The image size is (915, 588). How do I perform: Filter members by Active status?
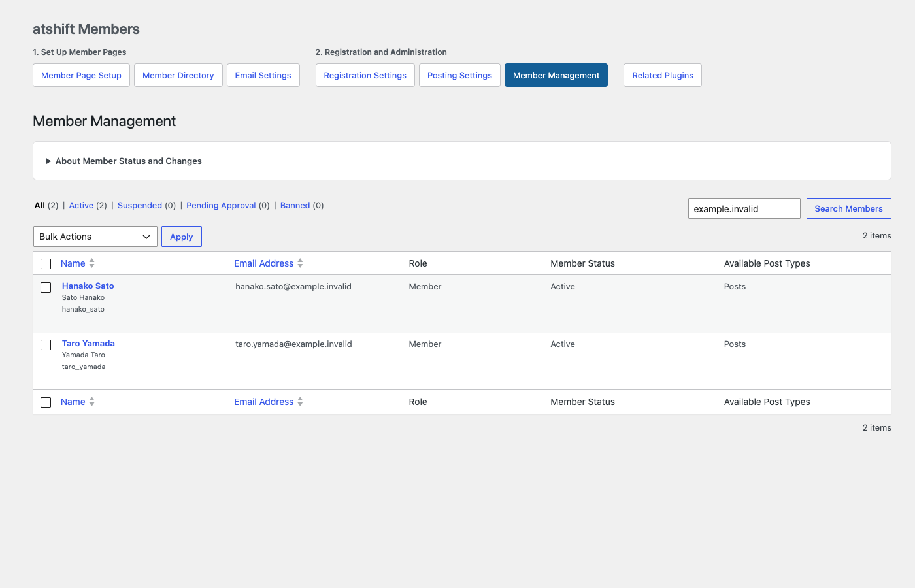click(81, 205)
